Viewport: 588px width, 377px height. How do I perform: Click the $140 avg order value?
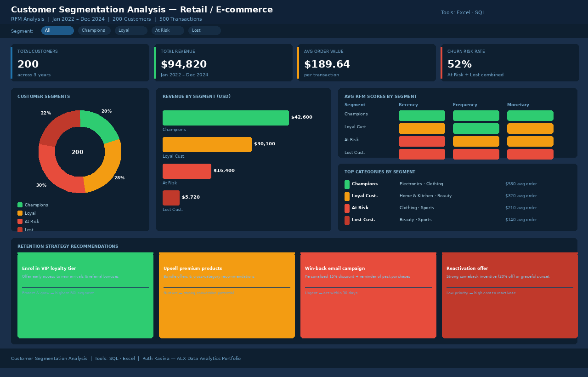(521, 220)
